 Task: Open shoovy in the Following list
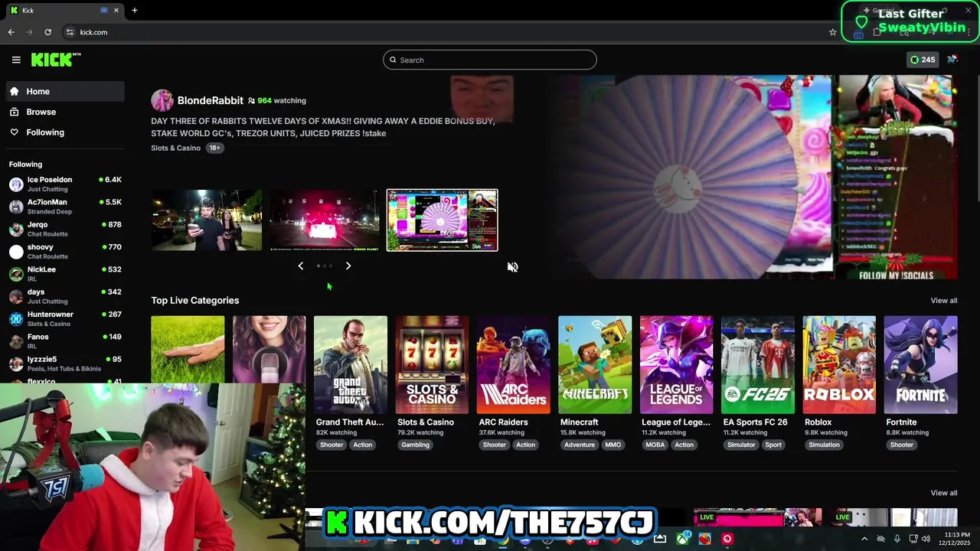tap(65, 251)
